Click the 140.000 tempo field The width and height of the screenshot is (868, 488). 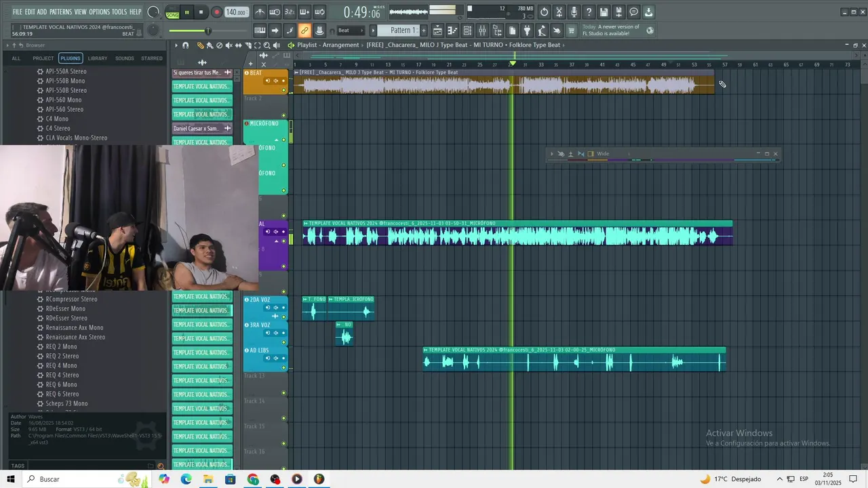click(x=235, y=12)
